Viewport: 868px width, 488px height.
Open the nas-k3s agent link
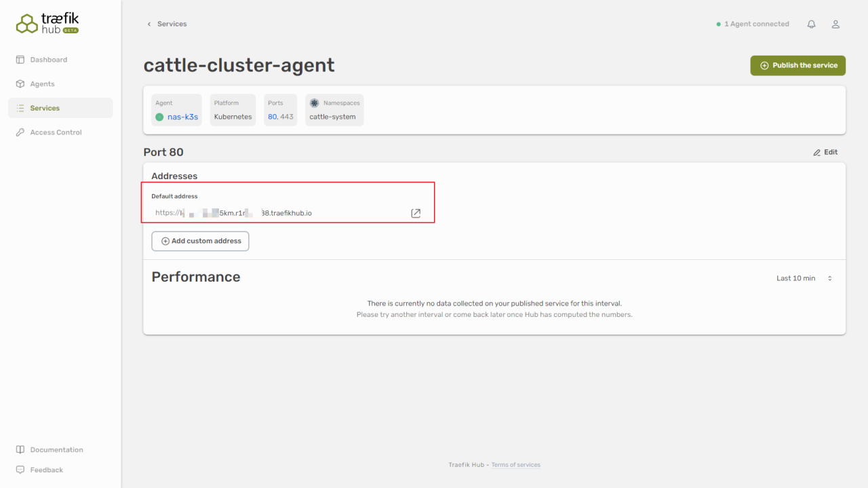click(182, 117)
